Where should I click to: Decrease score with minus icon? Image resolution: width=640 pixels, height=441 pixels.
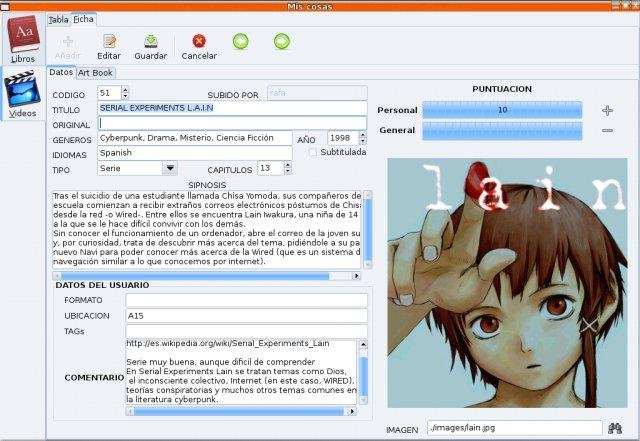(x=607, y=130)
